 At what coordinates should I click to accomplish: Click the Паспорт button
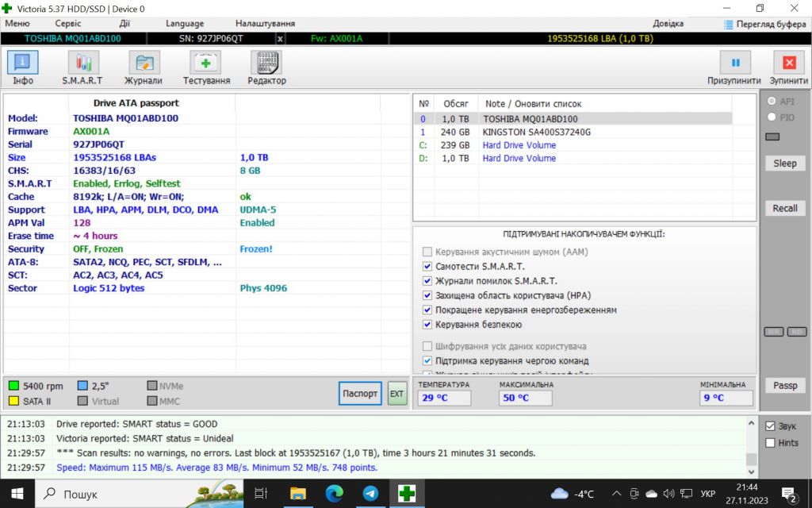click(x=360, y=394)
